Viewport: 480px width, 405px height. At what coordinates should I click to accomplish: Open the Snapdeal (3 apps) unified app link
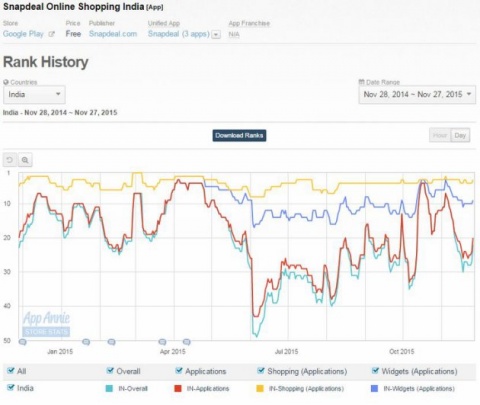pos(179,34)
